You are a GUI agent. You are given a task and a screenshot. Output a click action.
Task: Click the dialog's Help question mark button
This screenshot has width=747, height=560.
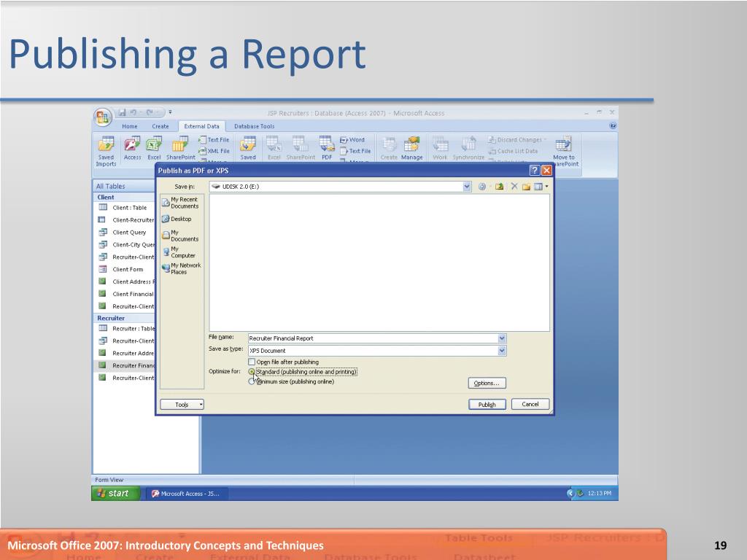tap(535, 171)
